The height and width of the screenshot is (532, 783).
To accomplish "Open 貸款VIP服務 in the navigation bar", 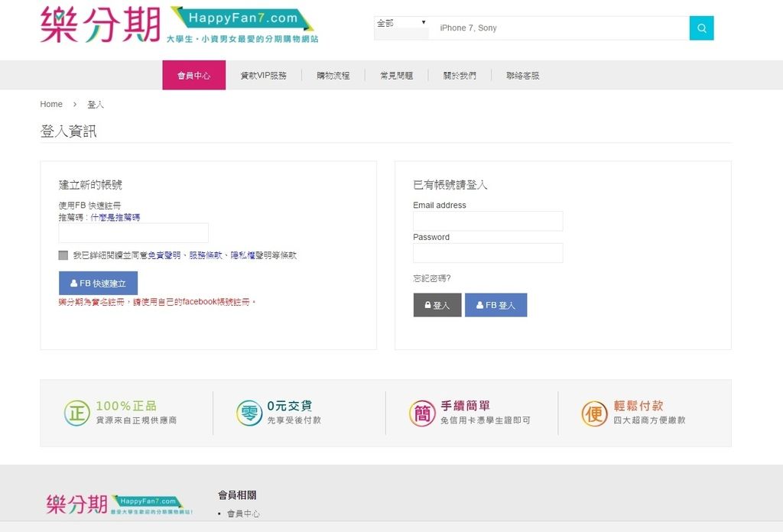I will 264,76.
